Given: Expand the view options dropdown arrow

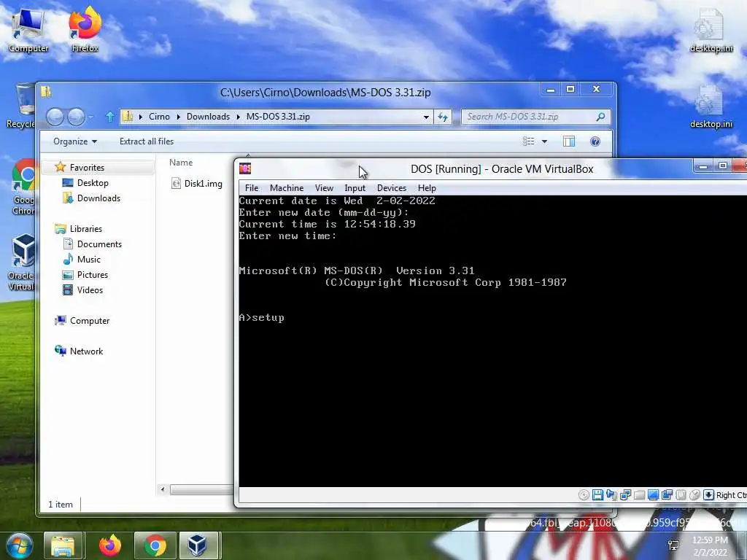Looking at the screenshot, I should (x=544, y=141).
